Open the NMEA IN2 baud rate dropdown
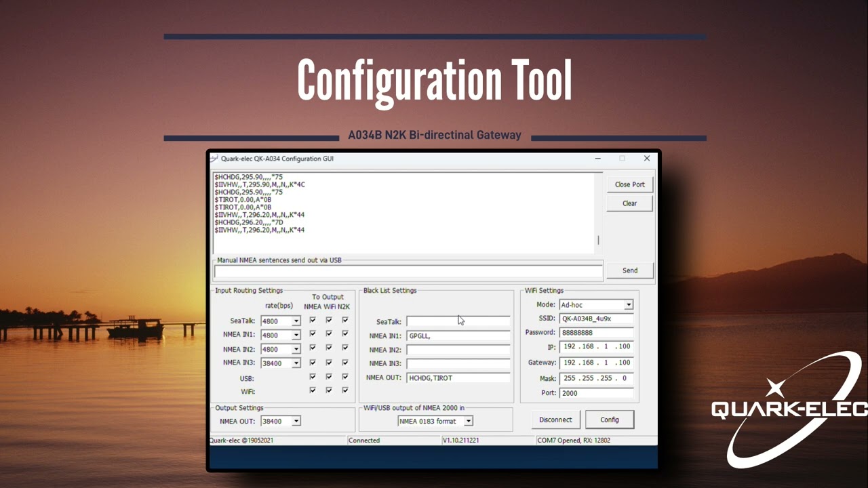 click(296, 350)
